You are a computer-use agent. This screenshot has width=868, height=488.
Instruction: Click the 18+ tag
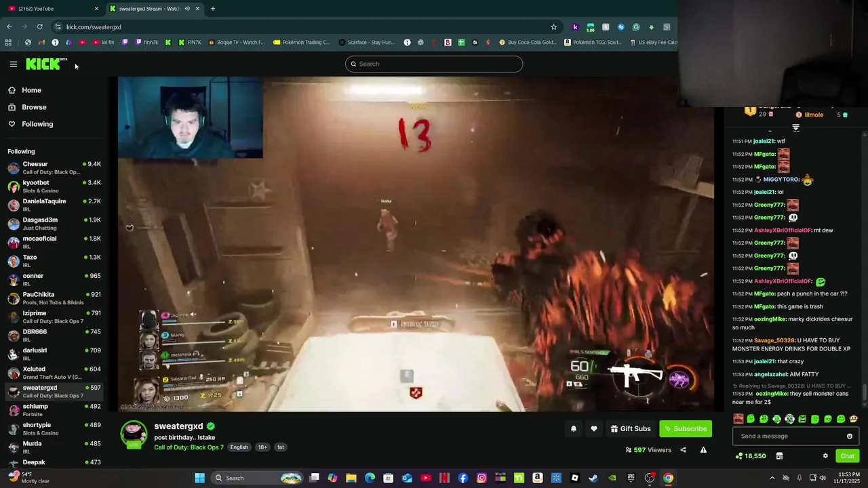coord(262,447)
